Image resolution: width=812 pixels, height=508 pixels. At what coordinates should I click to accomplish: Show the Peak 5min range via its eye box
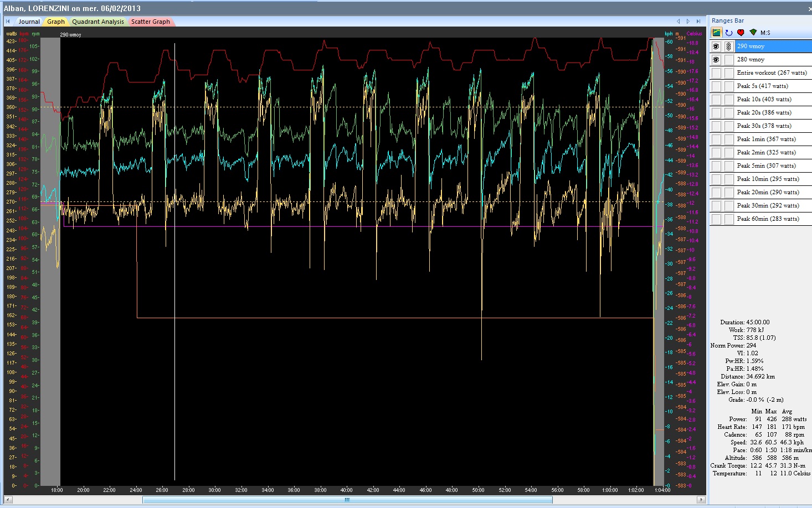tap(716, 166)
